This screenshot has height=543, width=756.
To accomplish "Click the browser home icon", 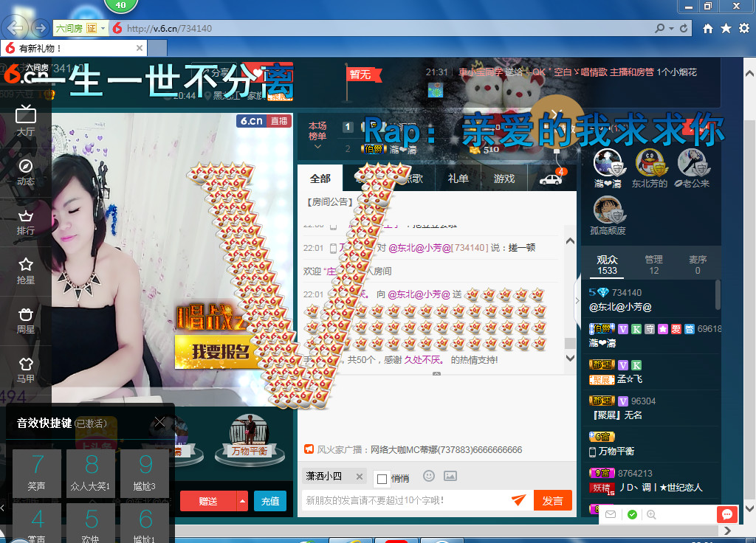I will [x=708, y=29].
